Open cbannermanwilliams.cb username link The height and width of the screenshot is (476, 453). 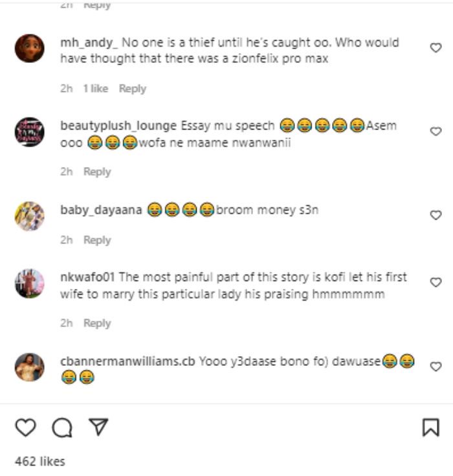coord(127,361)
